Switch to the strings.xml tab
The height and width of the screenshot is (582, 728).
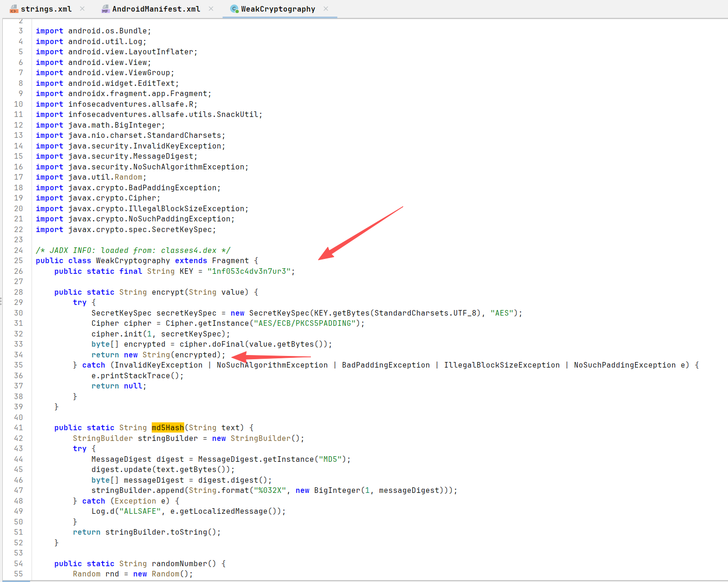pos(46,9)
